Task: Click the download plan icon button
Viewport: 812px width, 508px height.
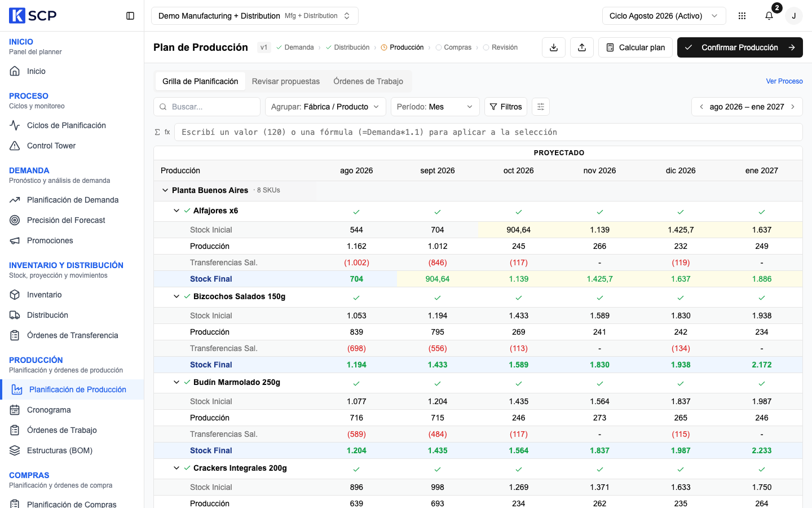Action: (554, 47)
